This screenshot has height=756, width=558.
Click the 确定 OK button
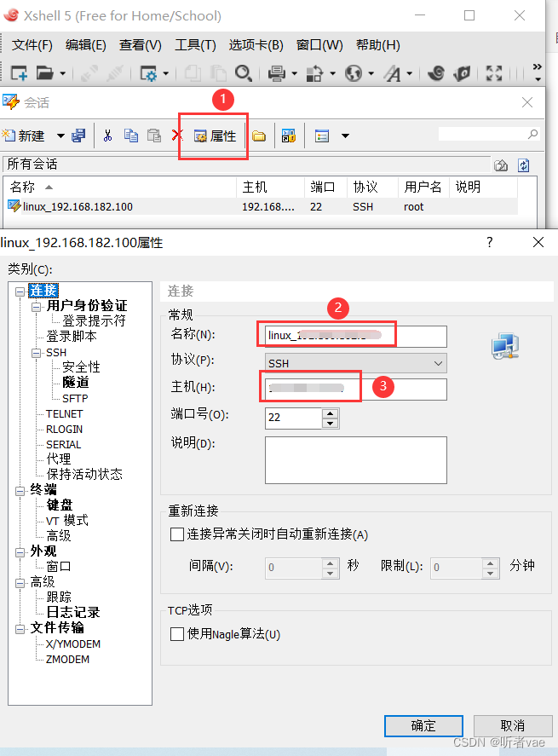click(x=423, y=725)
